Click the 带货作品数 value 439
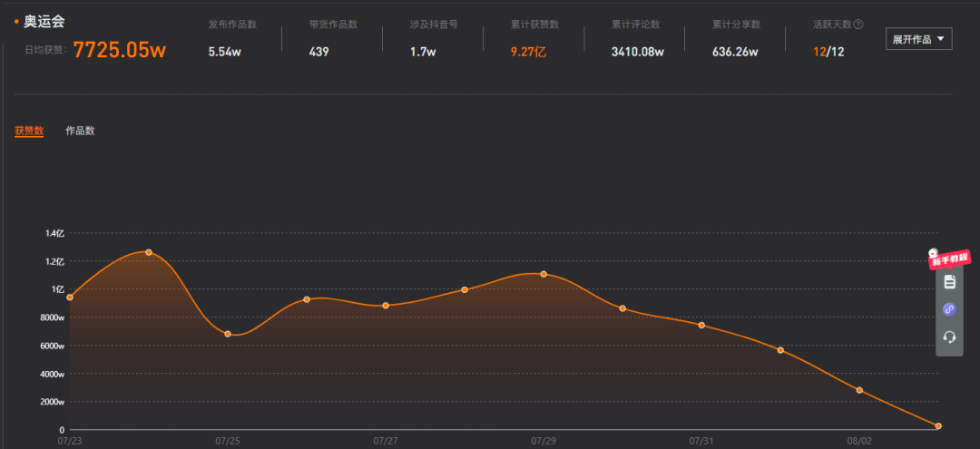Image resolution: width=980 pixels, height=449 pixels. click(x=318, y=52)
